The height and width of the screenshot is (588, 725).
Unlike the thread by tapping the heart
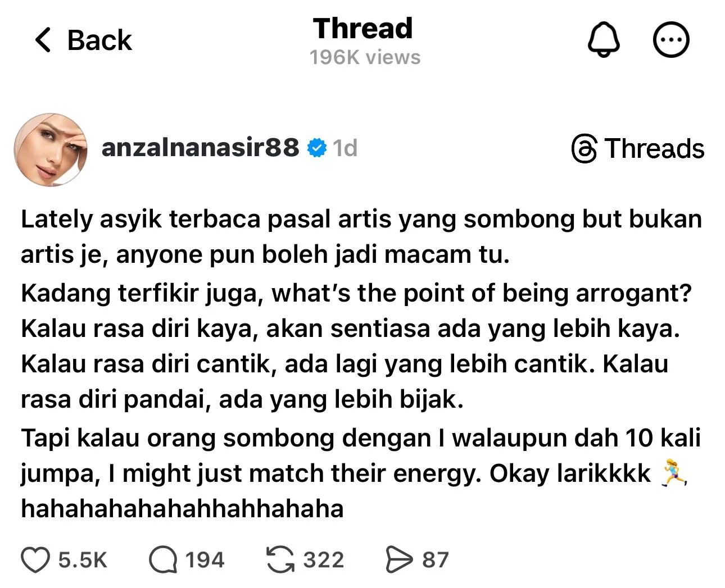click(35, 559)
